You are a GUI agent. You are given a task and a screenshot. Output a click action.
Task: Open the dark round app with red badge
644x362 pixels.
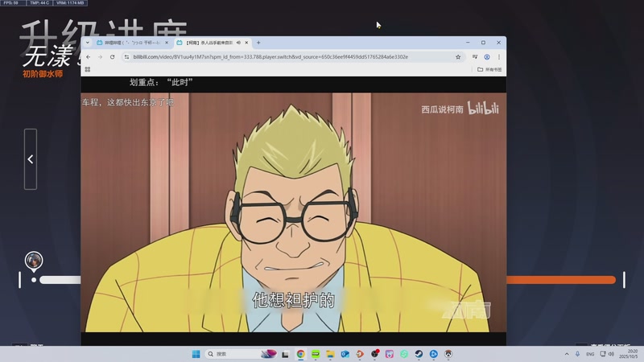click(x=374, y=354)
